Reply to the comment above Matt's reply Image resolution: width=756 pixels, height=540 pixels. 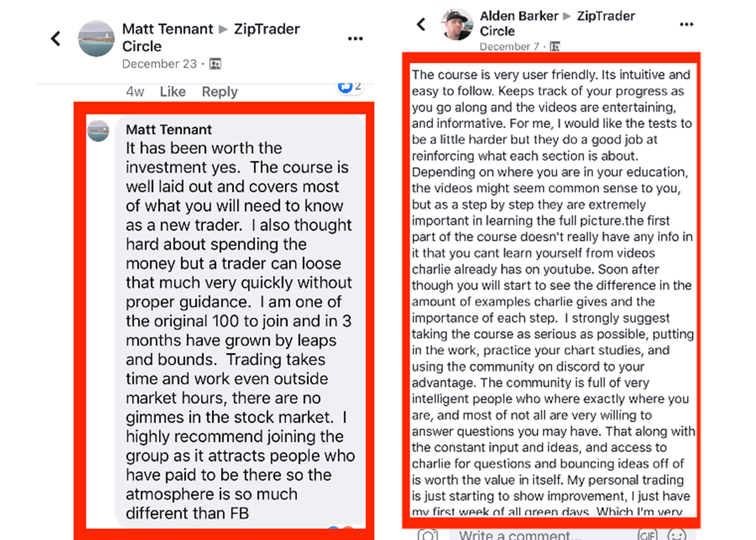[x=220, y=92]
